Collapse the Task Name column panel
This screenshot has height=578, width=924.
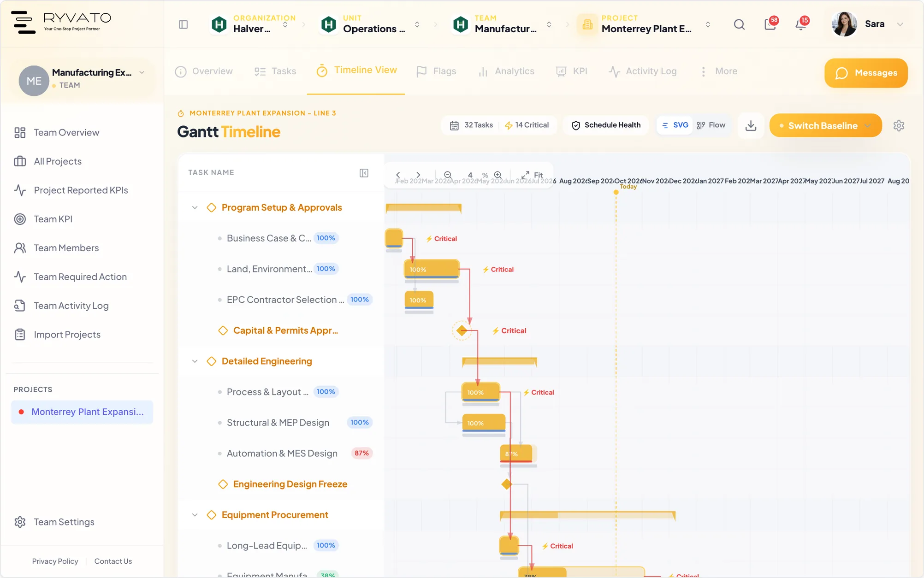tap(364, 173)
